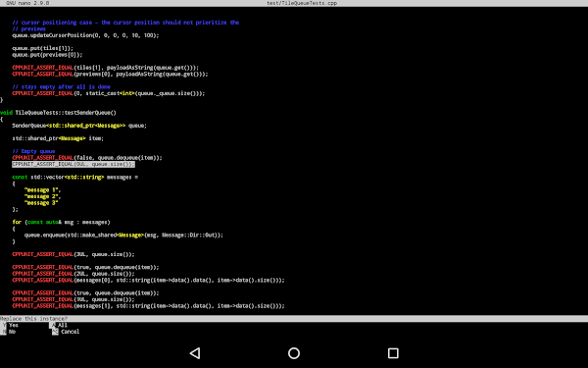Click the '// Empty queue' comment
The image size is (588, 368).
33,151
